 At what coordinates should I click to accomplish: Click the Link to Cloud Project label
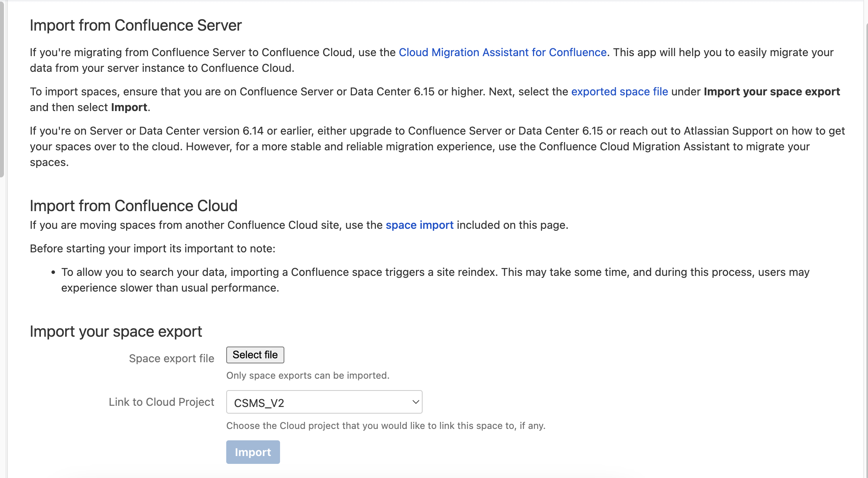pyautogui.click(x=161, y=402)
